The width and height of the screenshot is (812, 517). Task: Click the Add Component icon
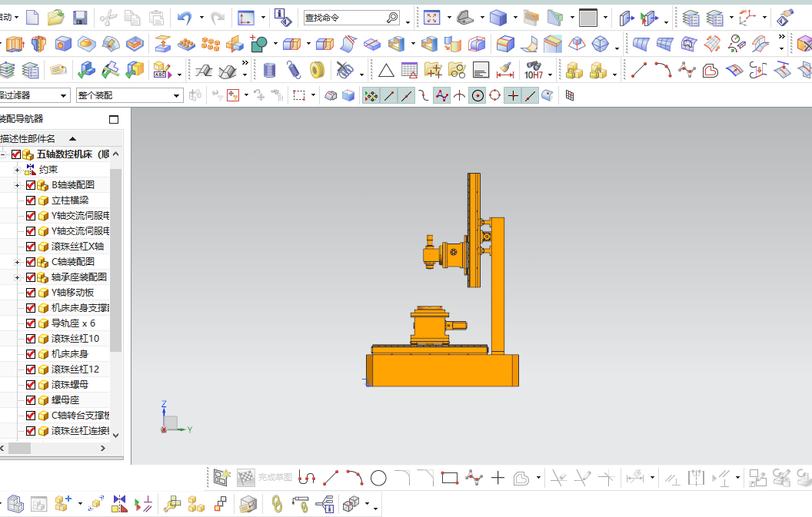point(63,503)
